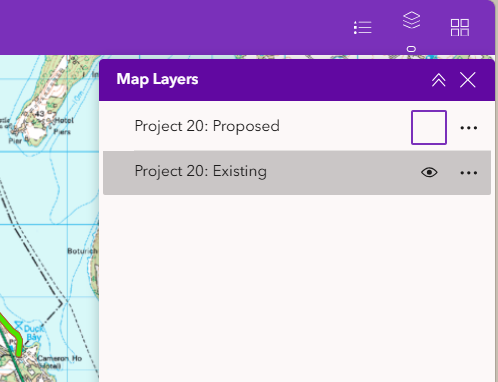Open the legend list icon
Image resolution: width=498 pixels, height=382 pixels.
(363, 27)
